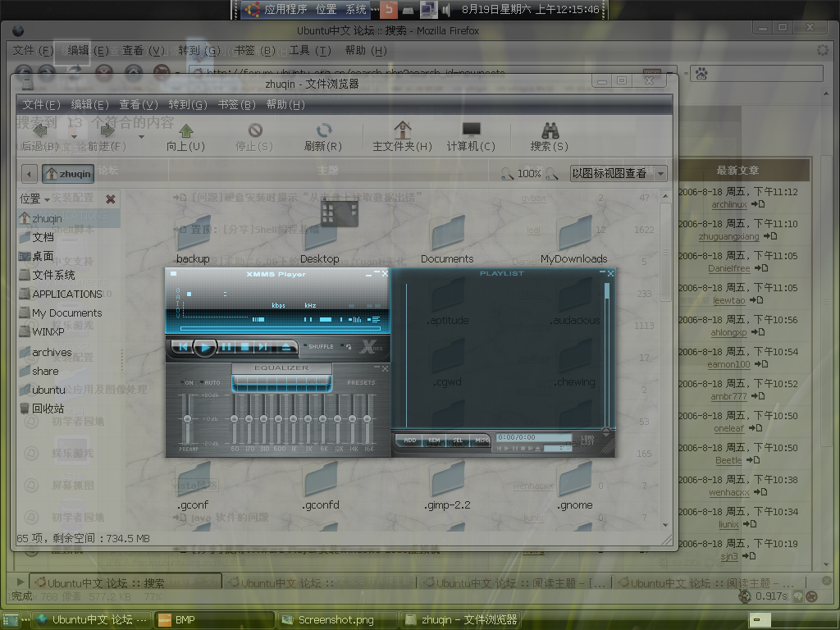Refresh the file browser view
This screenshot has width=840, height=630.
pyautogui.click(x=323, y=137)
